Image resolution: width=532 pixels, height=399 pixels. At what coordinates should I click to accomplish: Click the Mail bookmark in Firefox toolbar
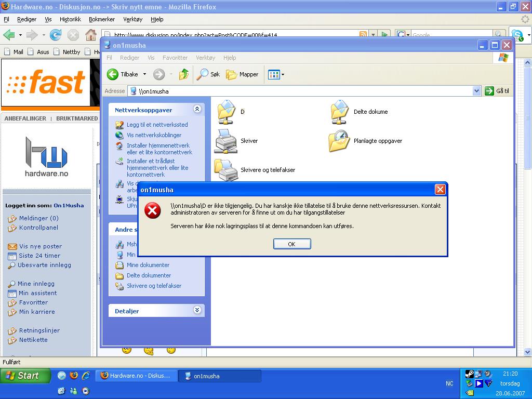(x=14, y=52)
